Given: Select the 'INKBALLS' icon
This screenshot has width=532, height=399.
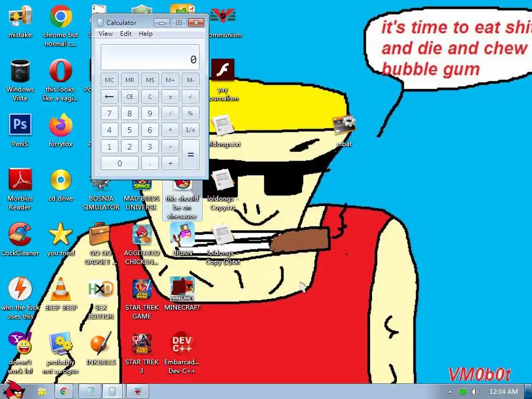Looking at the screenshot, I should (x=101, y=349).
